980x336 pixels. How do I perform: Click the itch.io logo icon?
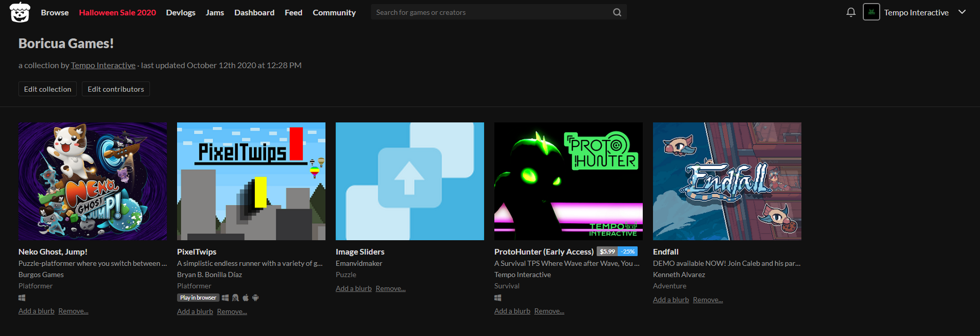point(20,12)
